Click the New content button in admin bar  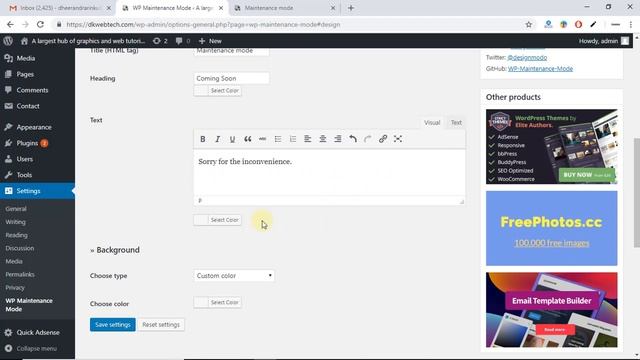click(x=210, y=41)
